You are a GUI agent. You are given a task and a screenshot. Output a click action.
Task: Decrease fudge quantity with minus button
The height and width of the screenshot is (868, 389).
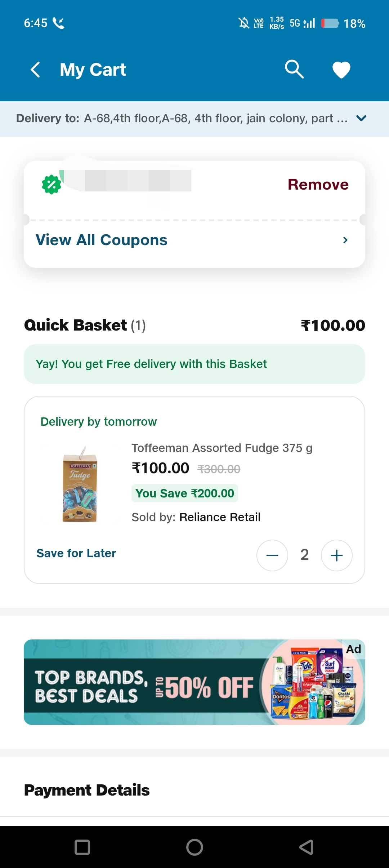tap(272, 555)
